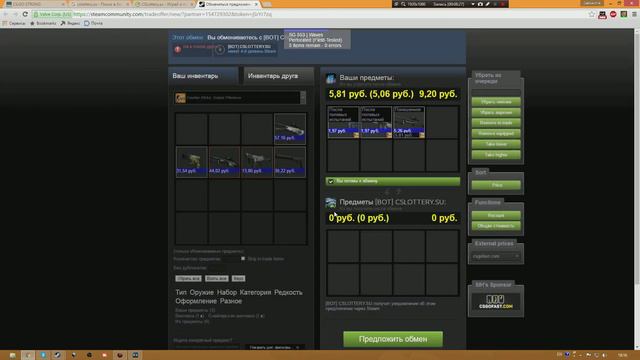Select the inventory item priced 44,02 руб.
This screenshot has width=640, height=360.
(224, 162)
